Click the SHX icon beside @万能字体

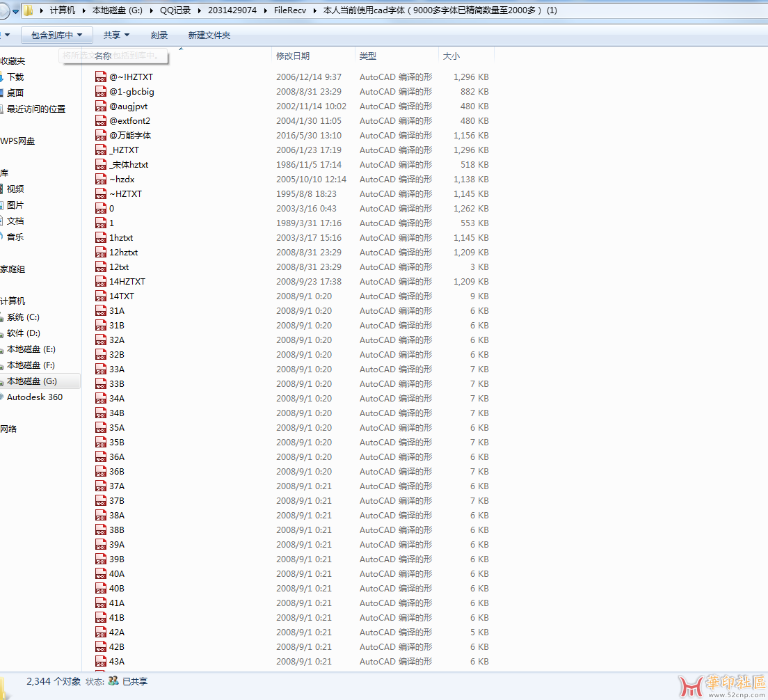coord(101,136)
